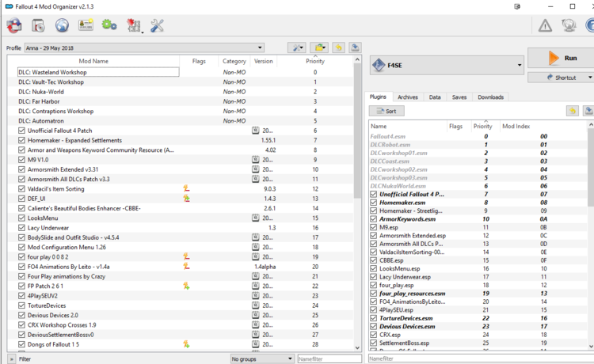Expand the Shortcut dropdown arrow

(x=590, y=78)
